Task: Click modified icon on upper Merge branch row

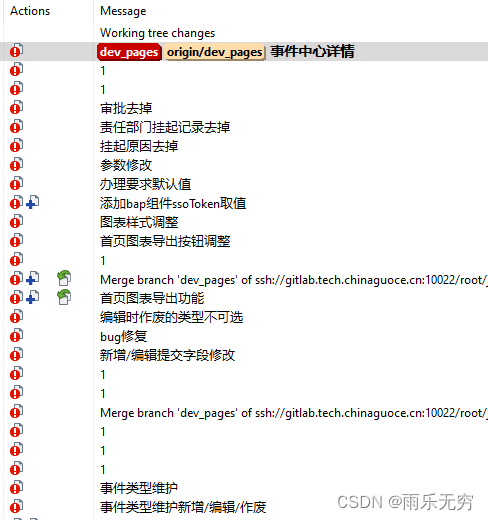Action: (16, 279)
